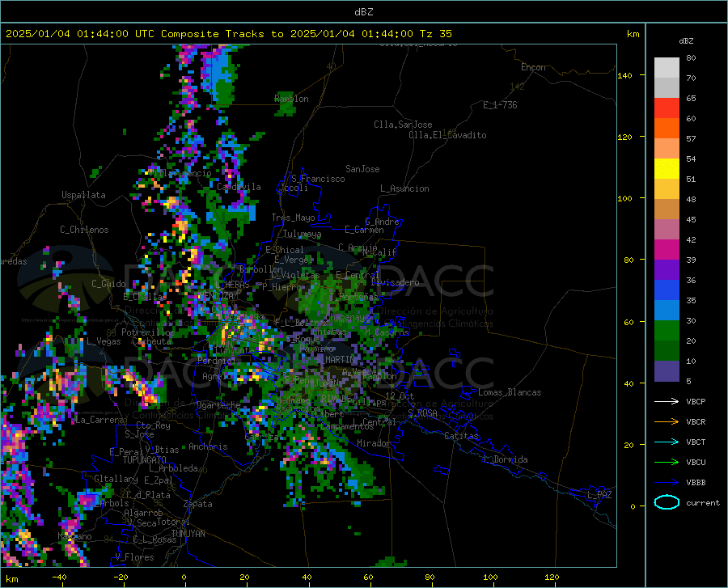Click the Clla.SanJose label

coord(403,125)
